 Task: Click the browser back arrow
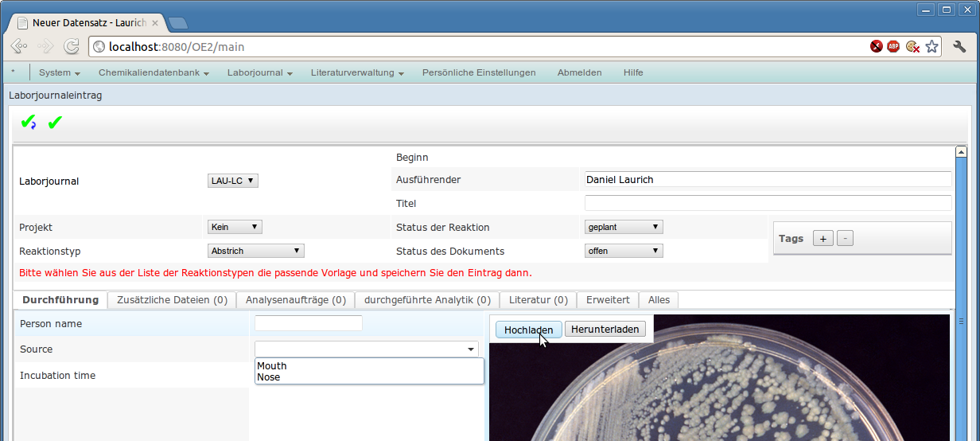click(19, 47)
